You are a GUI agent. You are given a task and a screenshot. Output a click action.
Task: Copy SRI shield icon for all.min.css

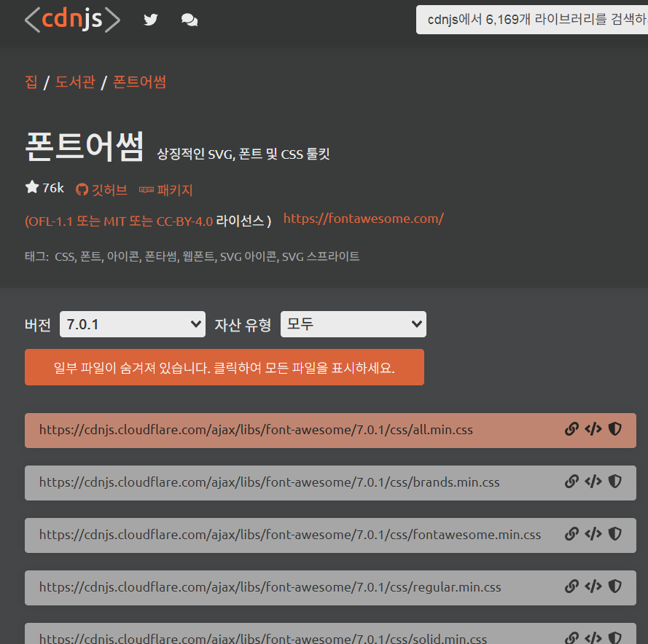click(614, 429)
